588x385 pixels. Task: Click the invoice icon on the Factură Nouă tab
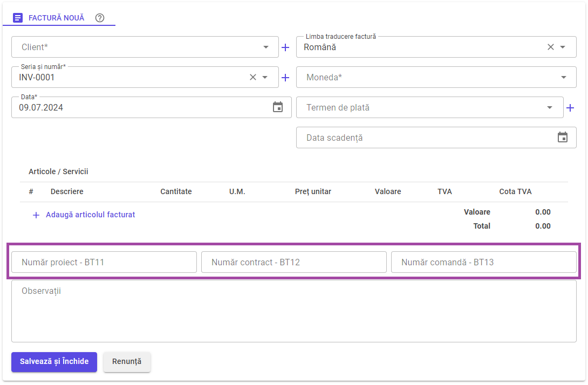click(x=18, y=18)
